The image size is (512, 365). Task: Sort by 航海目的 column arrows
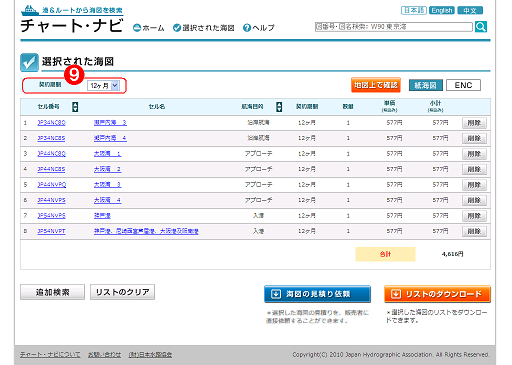(x=279, y=107)
